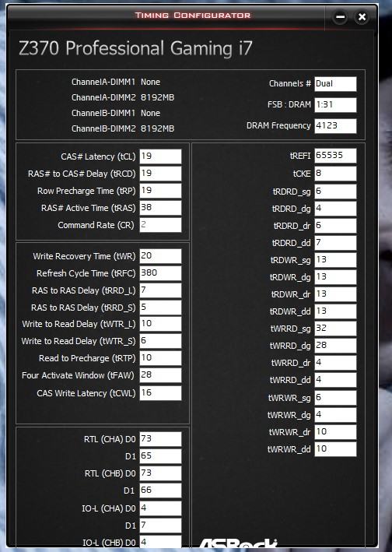
Task: Click the Channels # field showing Dual
Action: [335, 84]
